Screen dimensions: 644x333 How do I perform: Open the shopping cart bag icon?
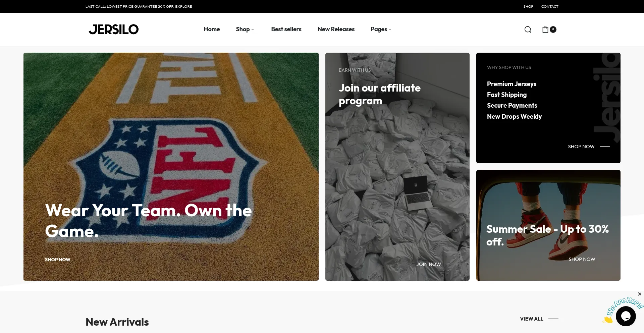click(545, 30)
